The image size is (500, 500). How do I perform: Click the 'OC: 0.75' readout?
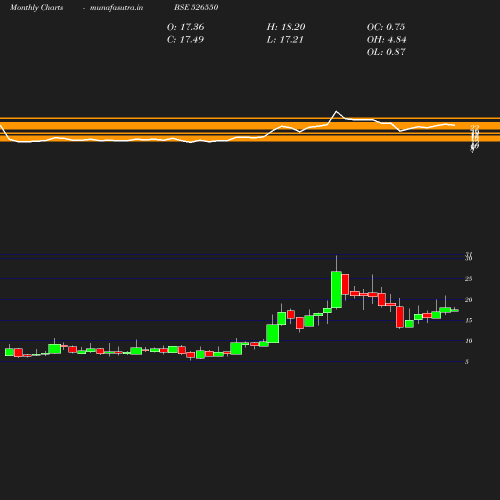point(386,27)
